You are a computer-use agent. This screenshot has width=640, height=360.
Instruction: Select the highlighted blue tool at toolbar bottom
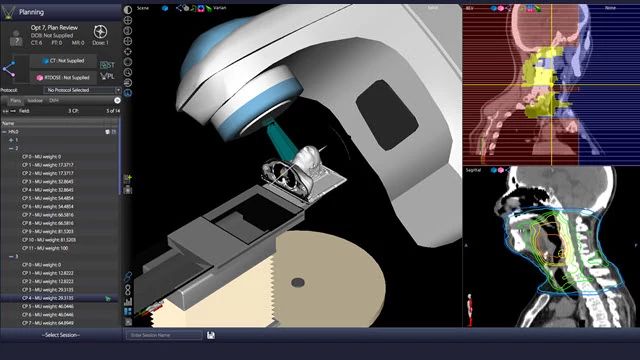[128, 93]
